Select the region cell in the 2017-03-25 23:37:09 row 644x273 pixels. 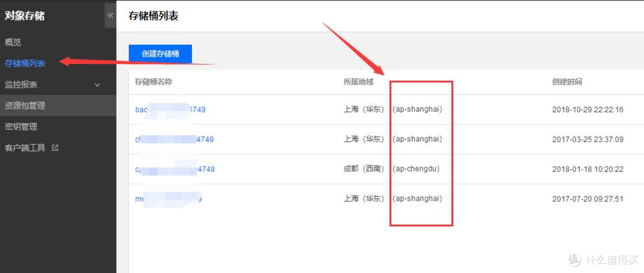[x=392, y=139]
